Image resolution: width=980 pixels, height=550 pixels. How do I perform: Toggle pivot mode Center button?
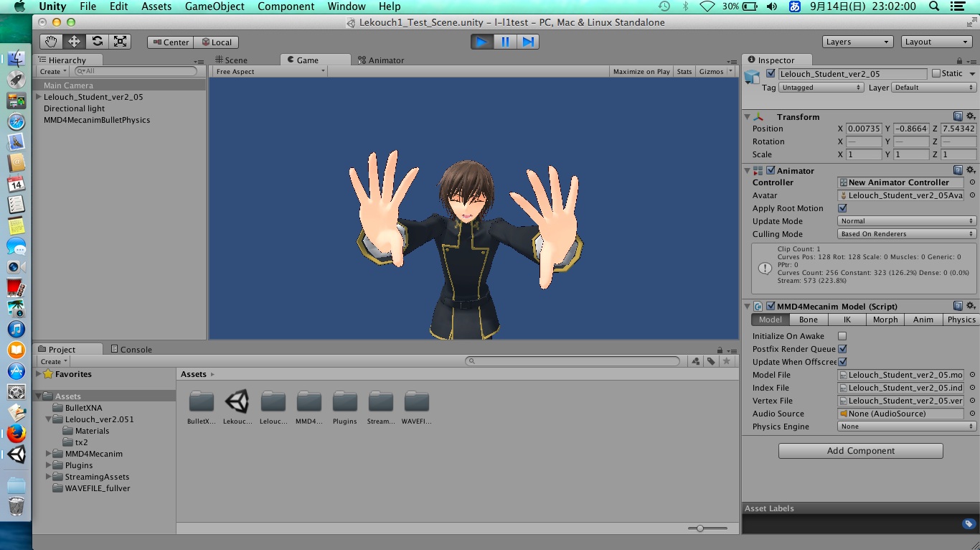[170, 42]
